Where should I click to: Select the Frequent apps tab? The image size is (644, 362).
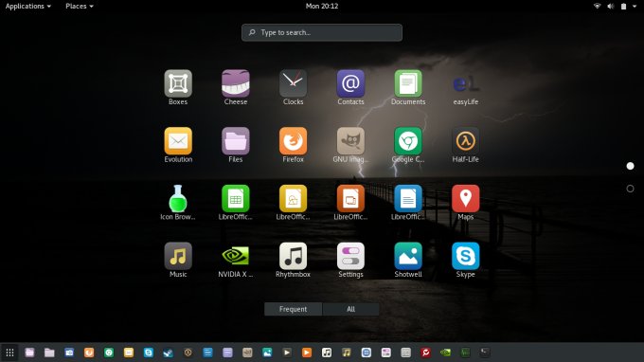(x=293, y=309)
